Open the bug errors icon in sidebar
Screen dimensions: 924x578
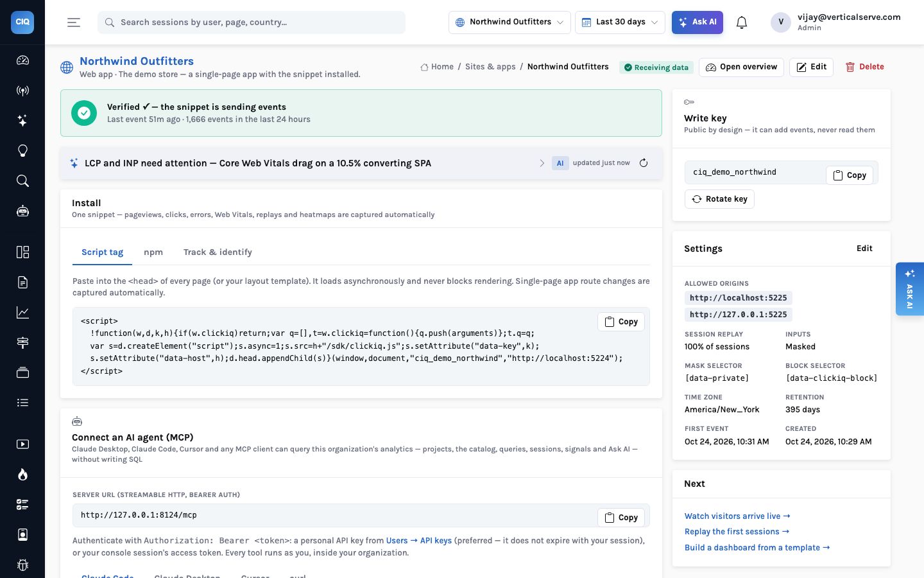point(22,565)
